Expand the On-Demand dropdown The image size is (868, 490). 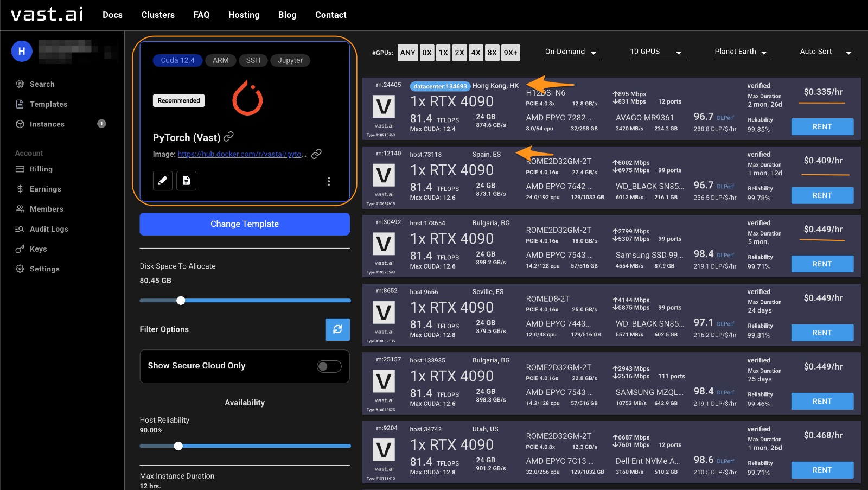[571, 52]
